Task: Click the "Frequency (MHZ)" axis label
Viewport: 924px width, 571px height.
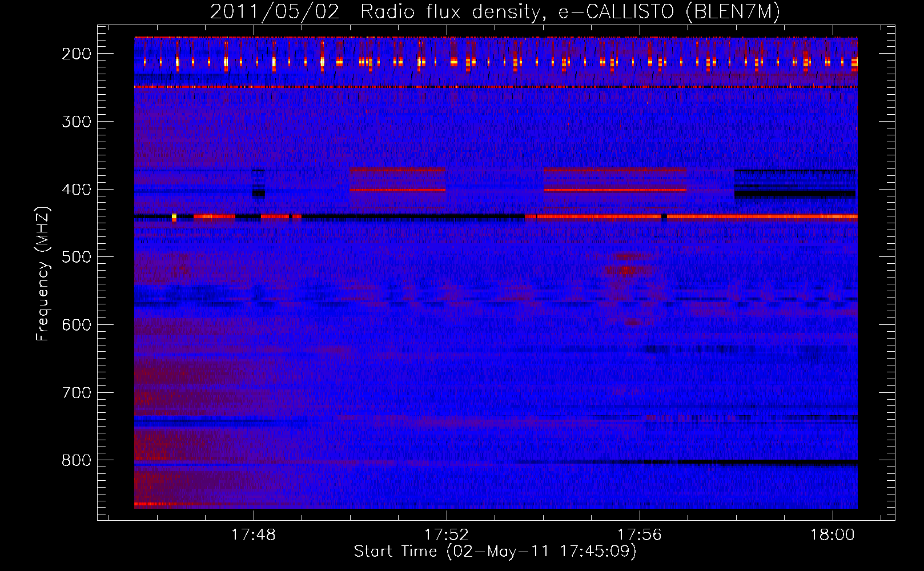Action: coord(43,274)
